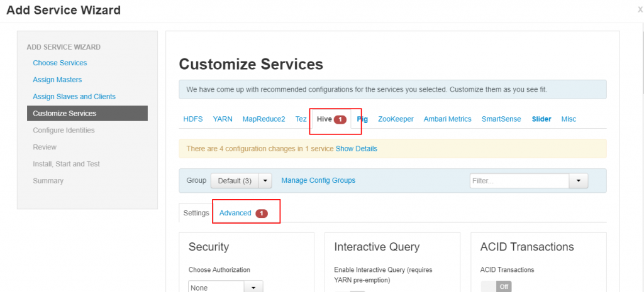This screenshot has width=644, height=292.
Task: Click the red badge on Hive tab
Action: (x=340, y=120)
